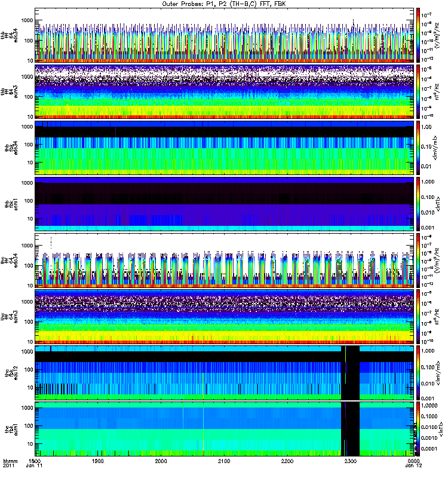The width and height of the screenshot is (448, 478).
Task: Click the color bar beside thb fbk scm1 panel
Action: tap(418, 204)
